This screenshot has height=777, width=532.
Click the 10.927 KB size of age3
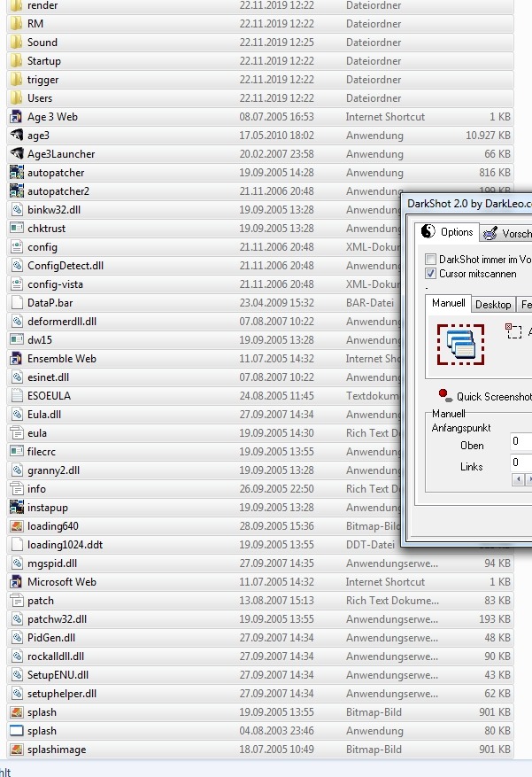click(488, 136)
